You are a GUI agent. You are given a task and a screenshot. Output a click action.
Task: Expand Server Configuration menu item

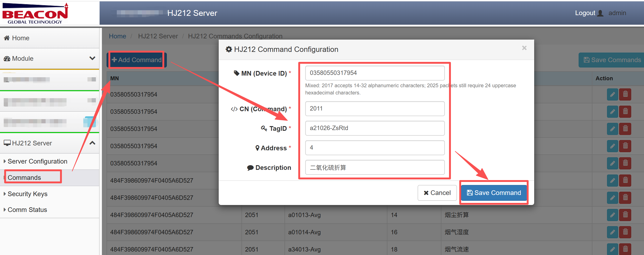pyautogui.click(x=37, y=161)
